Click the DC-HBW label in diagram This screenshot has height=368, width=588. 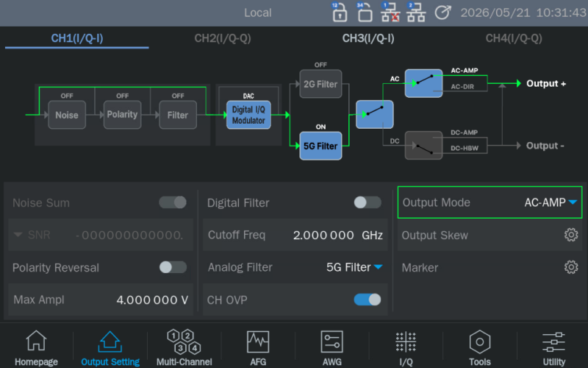click(x=465, y=149)
